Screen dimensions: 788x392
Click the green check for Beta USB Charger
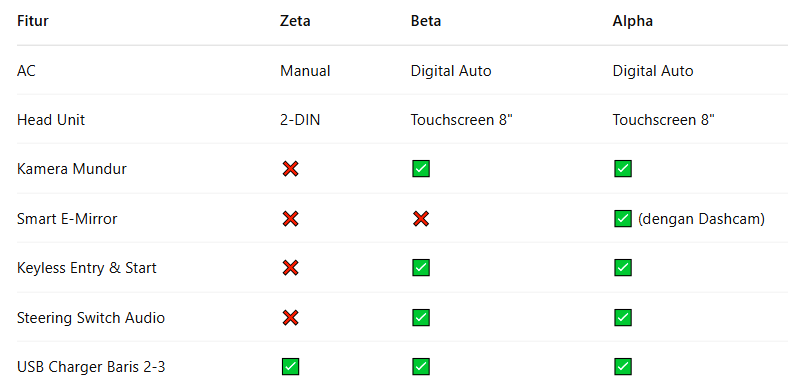point(421,367)
